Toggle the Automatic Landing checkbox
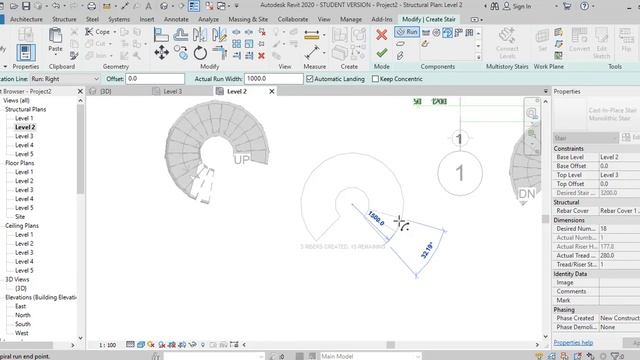Image resolution: width=640 pixels, height=360 pixels. 309,79
